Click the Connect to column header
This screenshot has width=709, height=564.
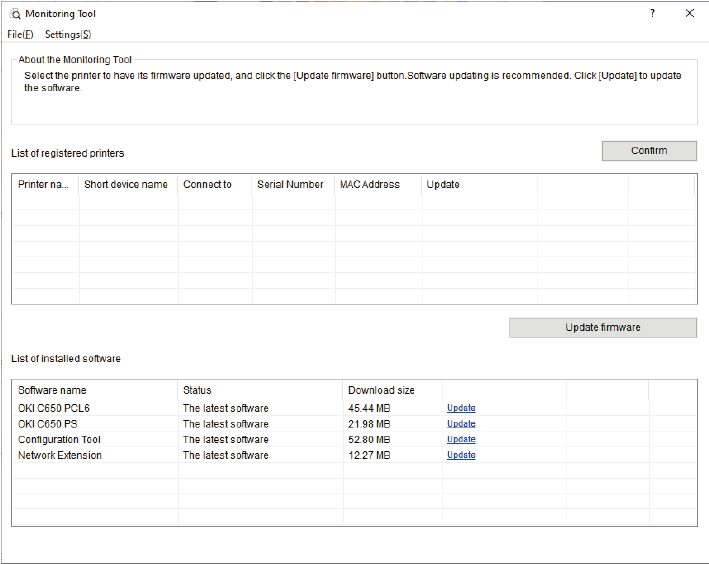pyautogui.click(x=207, y=184)
